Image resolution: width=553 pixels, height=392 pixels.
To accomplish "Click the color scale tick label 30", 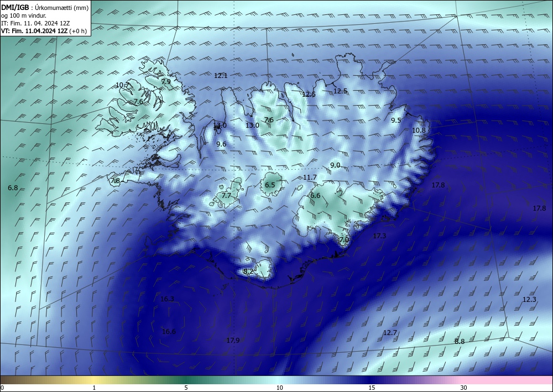I will pyautogui.click(x=464, y=388).
